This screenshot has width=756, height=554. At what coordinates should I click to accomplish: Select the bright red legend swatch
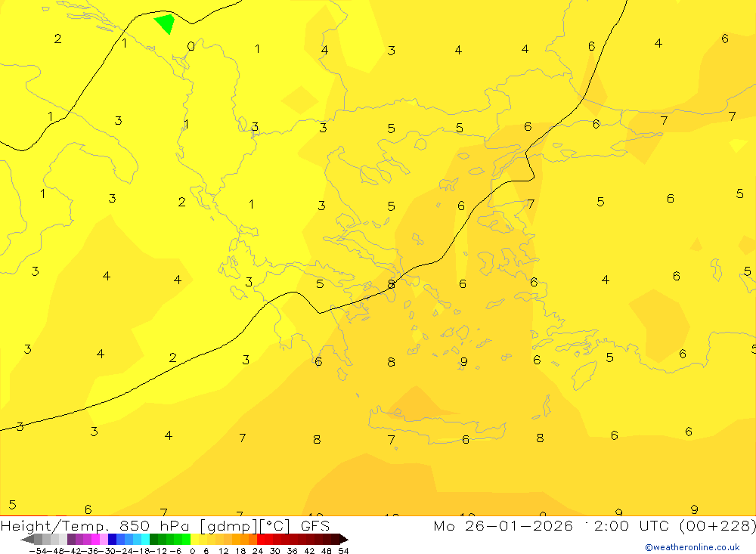[x=261, y=540]
